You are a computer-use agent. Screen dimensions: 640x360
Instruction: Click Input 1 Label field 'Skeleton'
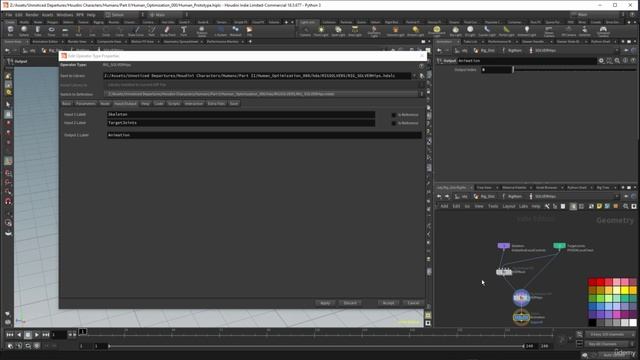(241, 115)
